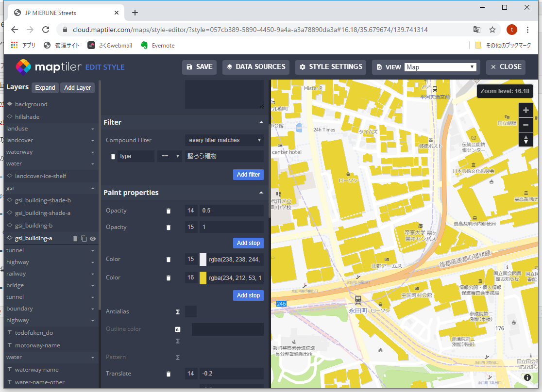This screenshot has width=542, height=392.
Task: Click the Translate property trash icon
Action: coord(169,374)
